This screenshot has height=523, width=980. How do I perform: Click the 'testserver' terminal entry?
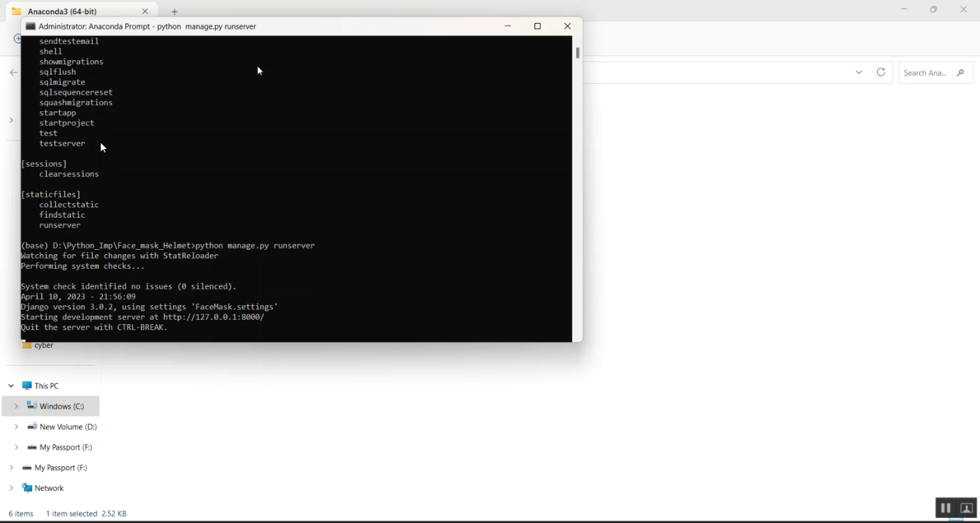[x=62, y=143]
